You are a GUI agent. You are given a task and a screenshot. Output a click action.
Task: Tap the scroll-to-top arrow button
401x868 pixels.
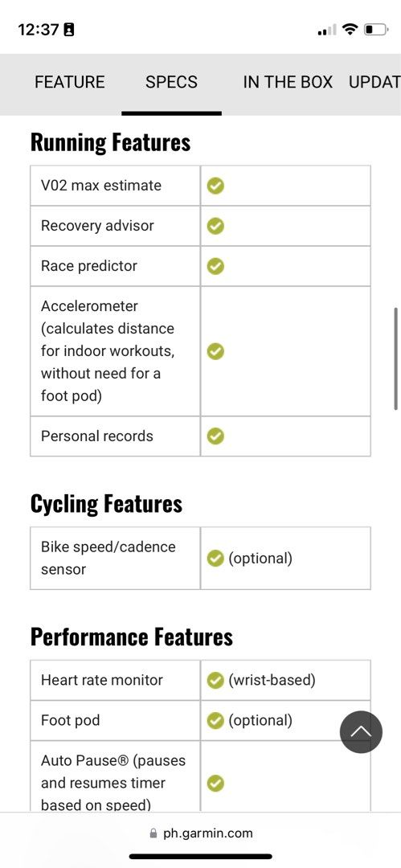(361, 732)
